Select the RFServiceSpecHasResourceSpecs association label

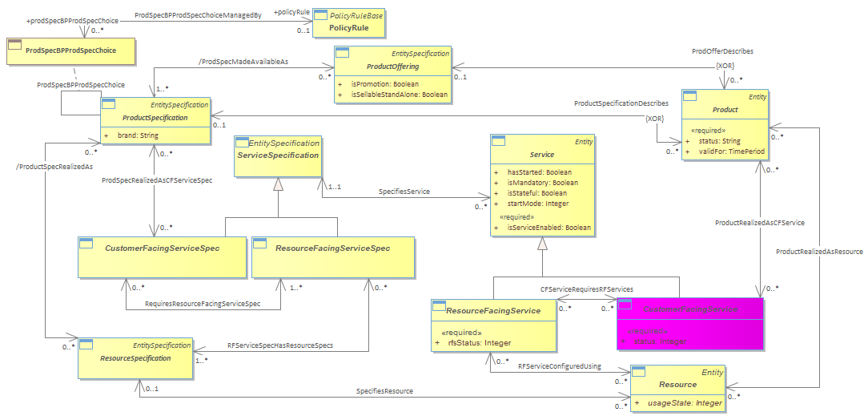point(280,345)
